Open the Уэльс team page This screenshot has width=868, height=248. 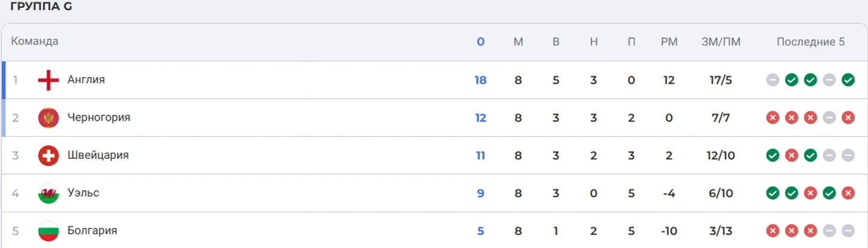coord(83,193)
